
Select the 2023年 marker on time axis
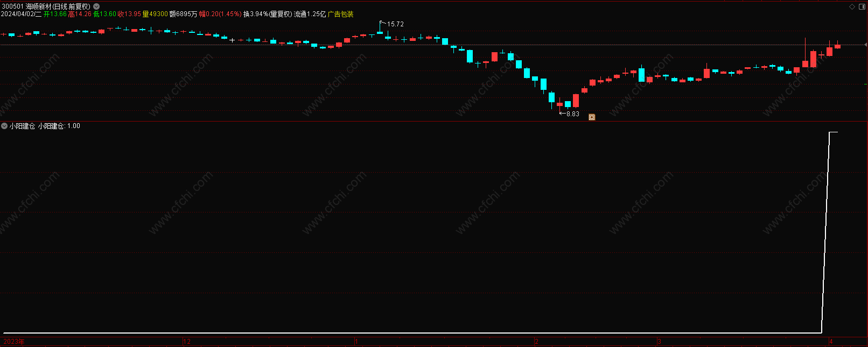[x=14, y=342]
